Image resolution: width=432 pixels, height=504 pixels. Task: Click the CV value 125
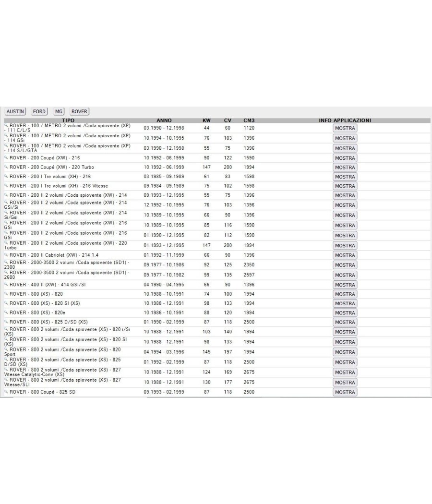click(x=228, y=265)
